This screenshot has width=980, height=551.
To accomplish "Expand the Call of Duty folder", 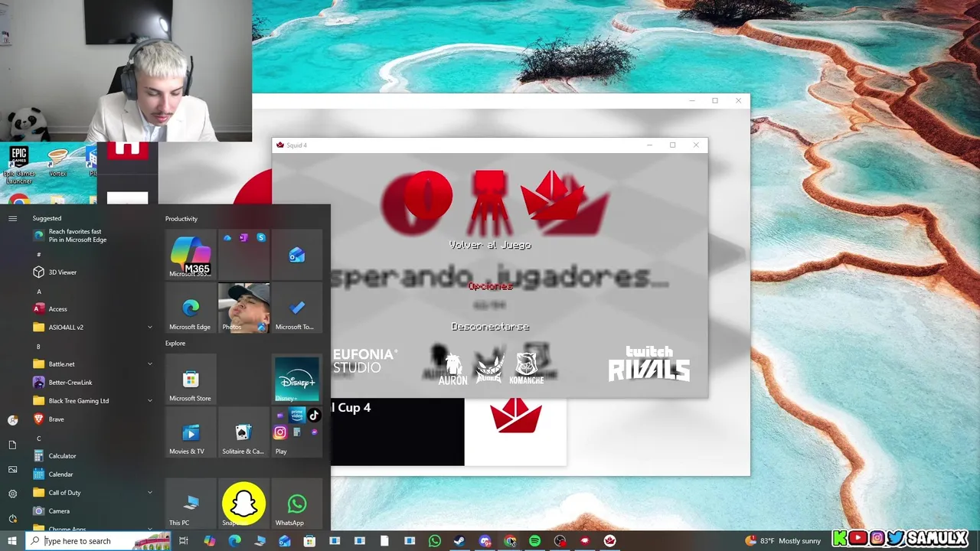I will click(x=92, y=492).
